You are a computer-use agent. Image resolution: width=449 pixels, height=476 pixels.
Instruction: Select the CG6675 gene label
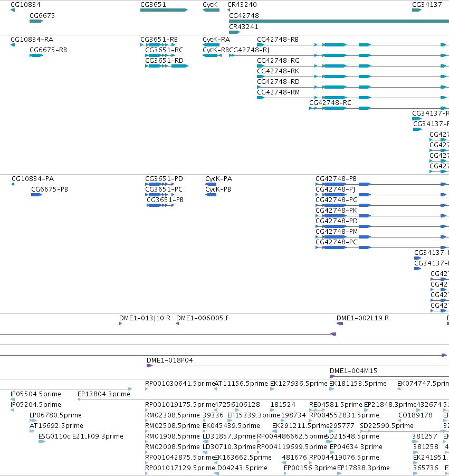(x=42, y=15)
